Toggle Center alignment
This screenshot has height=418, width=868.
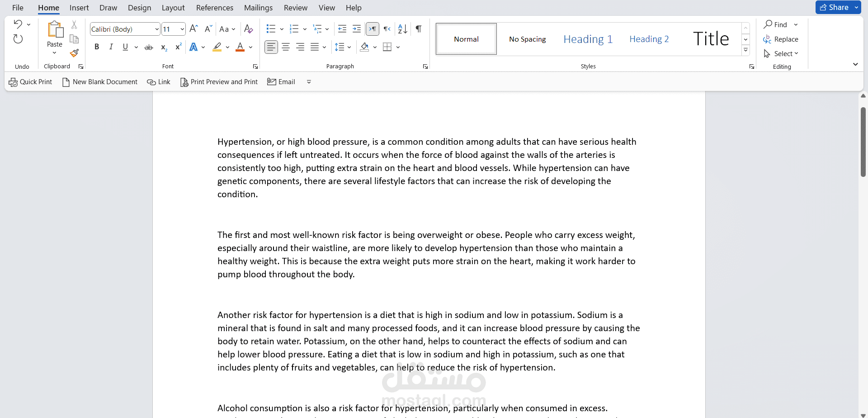pos(286,47)
